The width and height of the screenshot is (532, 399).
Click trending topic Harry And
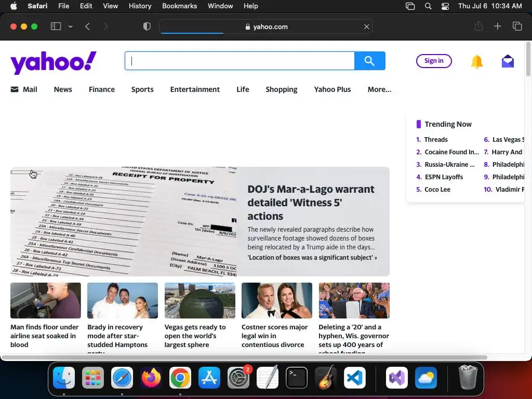508,152
